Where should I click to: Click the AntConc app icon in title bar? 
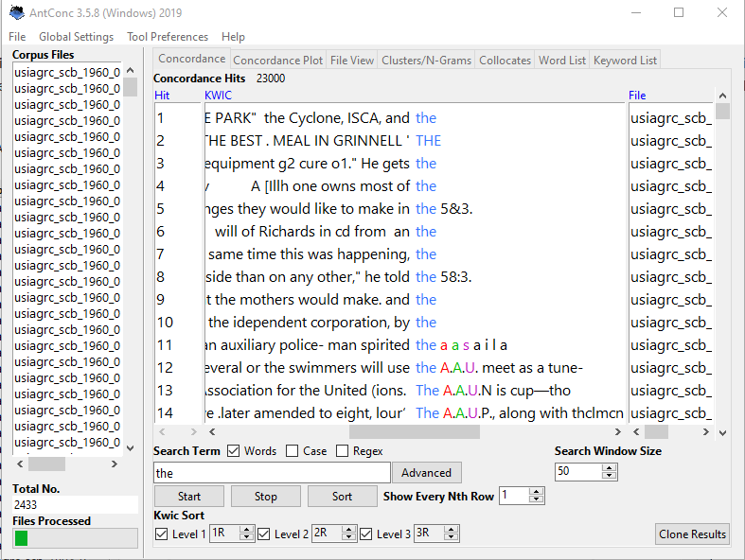13,13
